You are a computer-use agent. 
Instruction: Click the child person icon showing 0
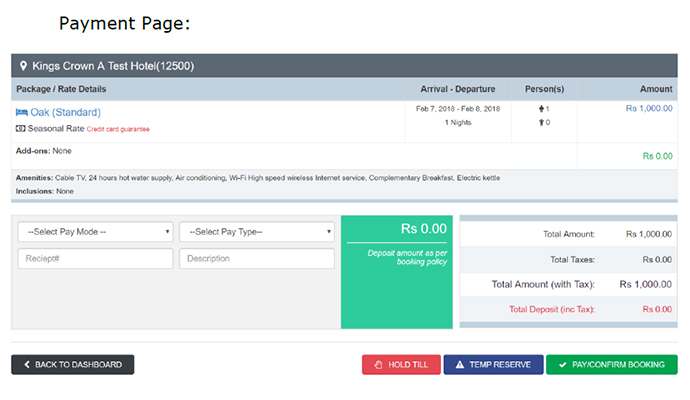541,122
